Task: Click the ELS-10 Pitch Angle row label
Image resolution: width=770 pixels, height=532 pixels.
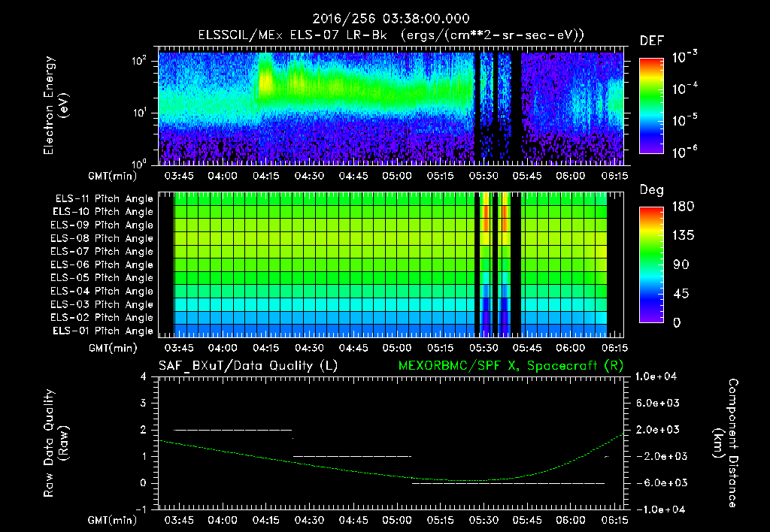Action: click(103, 212)
